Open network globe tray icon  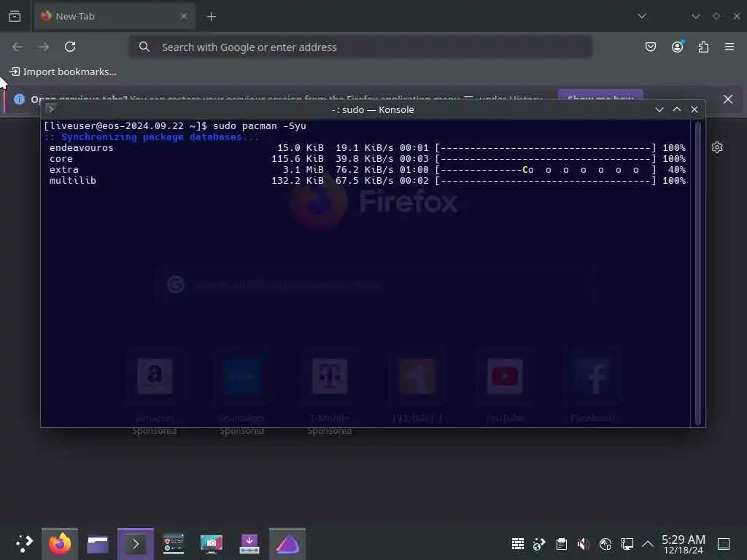605,544
